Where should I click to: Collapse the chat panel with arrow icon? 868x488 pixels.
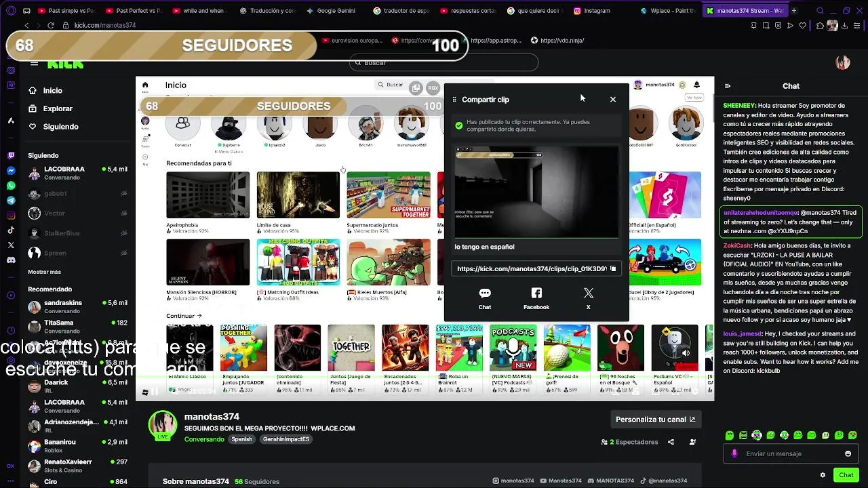tap(728, 86)
